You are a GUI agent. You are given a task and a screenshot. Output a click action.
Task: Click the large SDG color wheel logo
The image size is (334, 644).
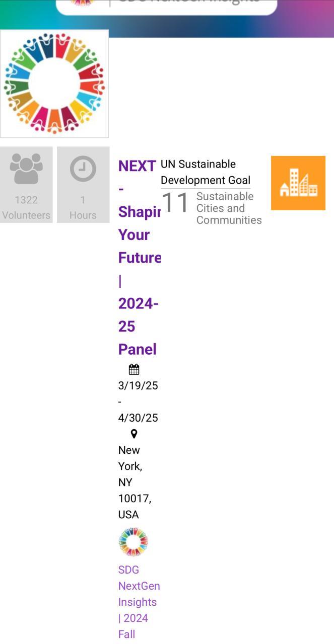(54, 84)
